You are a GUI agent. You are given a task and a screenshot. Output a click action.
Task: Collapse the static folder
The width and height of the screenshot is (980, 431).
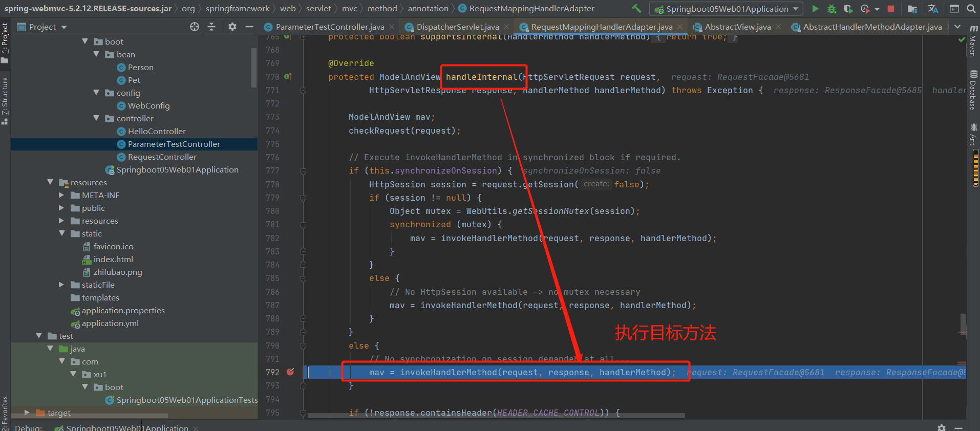point(61,233)
